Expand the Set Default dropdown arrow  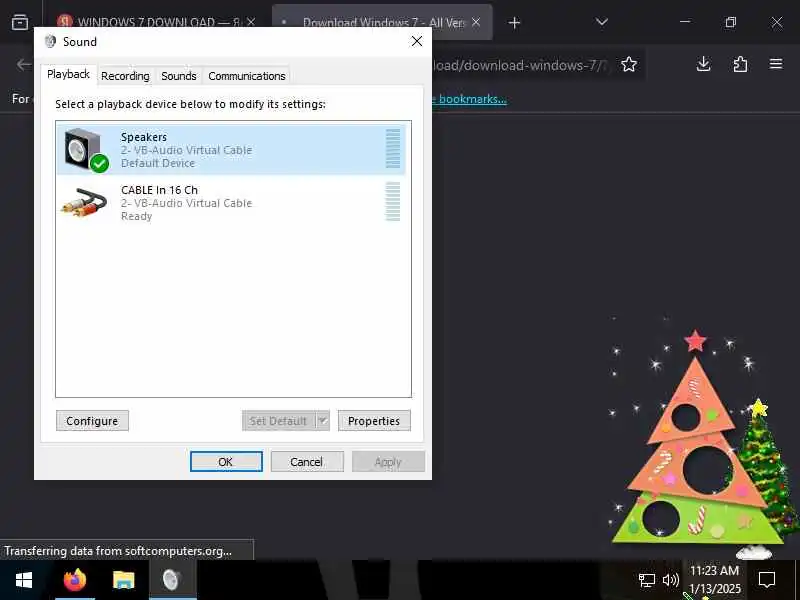tap(322, 421)
